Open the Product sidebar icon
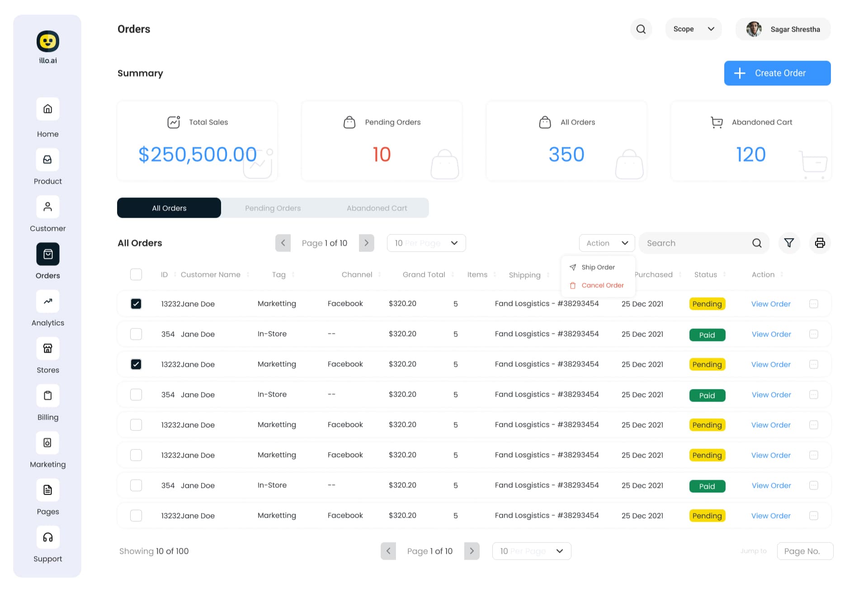Screen dimensions: 868x594 point(47,160)
